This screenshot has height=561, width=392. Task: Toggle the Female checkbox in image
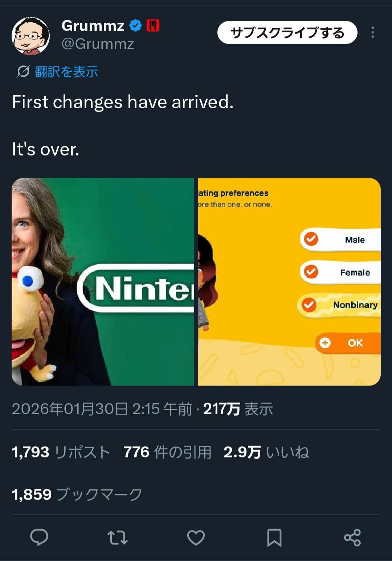point(311,271)
